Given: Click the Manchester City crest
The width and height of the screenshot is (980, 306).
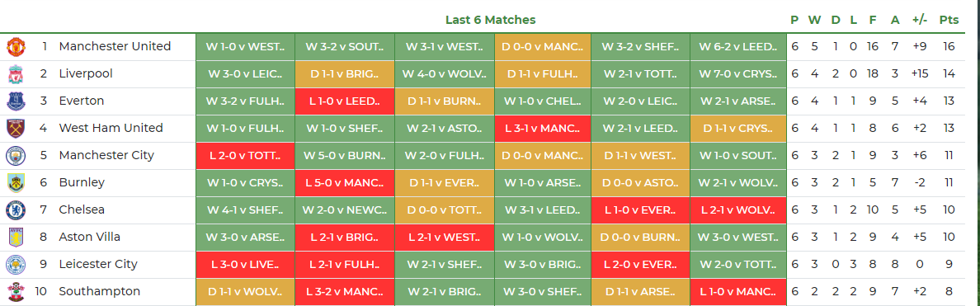Looking at the screenshot, I should (16, 156).
